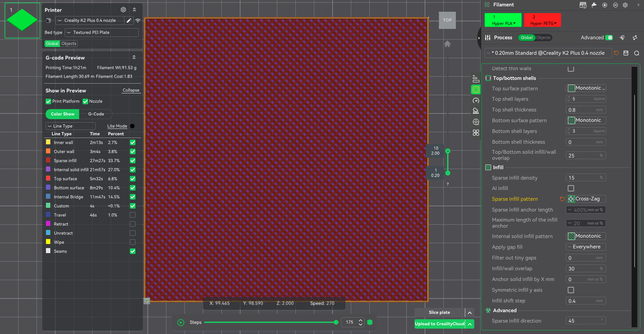Click the printer Wi-Fi connection icon
This screenshot has height=334, width=644.
[137, 21]
